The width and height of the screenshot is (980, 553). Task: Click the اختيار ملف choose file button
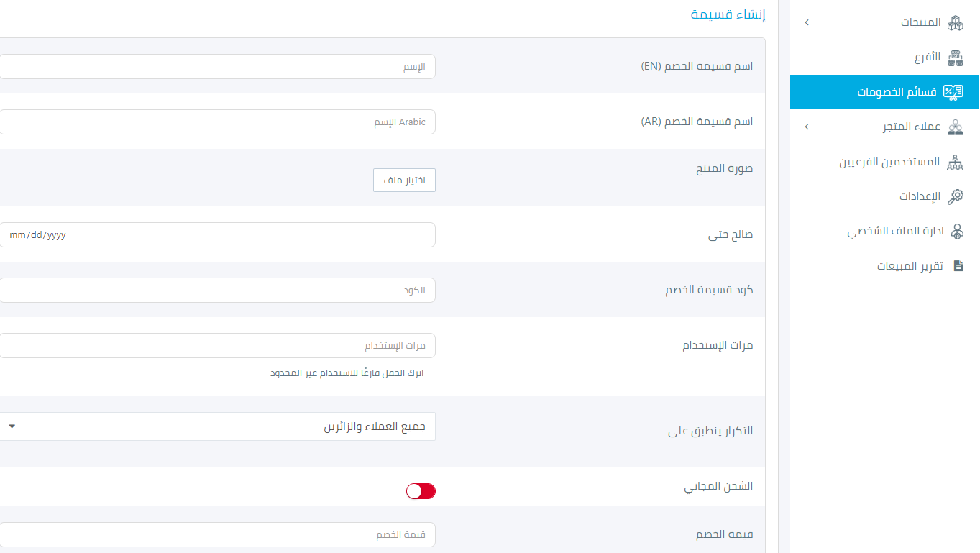pos(404,180)
